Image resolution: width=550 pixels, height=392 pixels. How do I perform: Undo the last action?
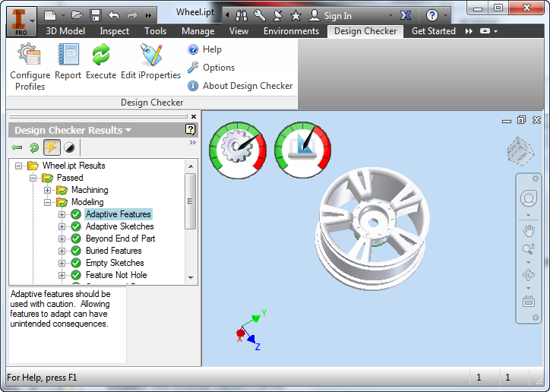(x=114, y=15)
